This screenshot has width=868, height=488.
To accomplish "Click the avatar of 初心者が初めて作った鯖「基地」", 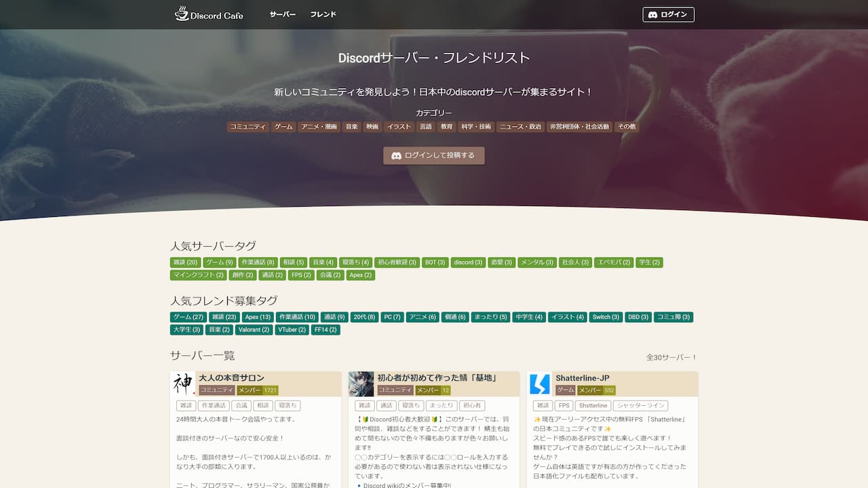I will click(359, 384).
